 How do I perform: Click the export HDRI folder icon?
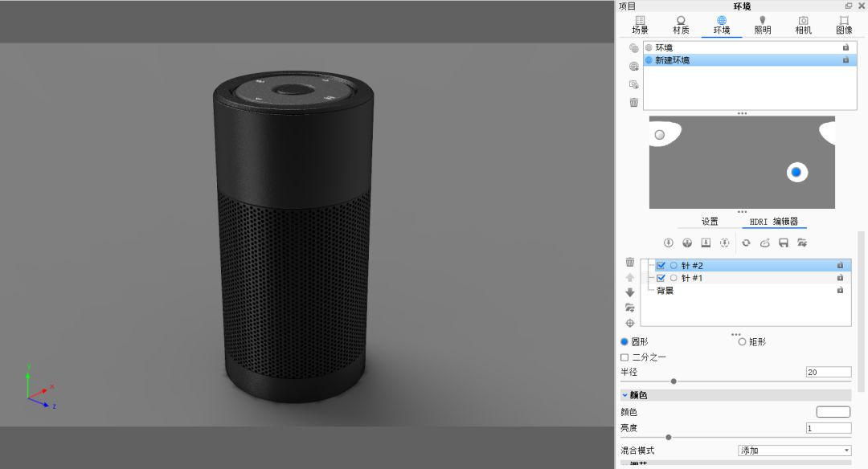[802, 243]
